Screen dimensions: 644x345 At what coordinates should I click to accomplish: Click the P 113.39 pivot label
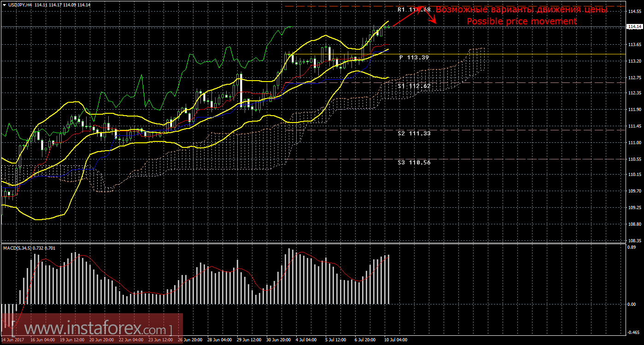(x=414, y=58)
